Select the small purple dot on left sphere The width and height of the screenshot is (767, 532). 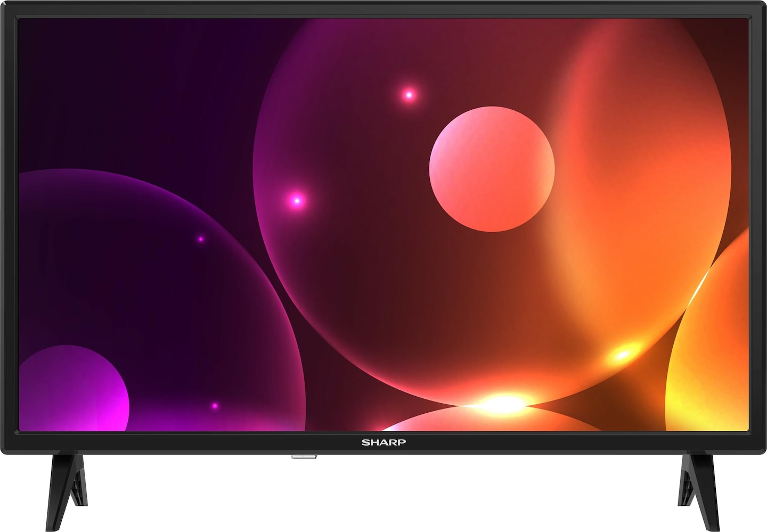(201, 239)
